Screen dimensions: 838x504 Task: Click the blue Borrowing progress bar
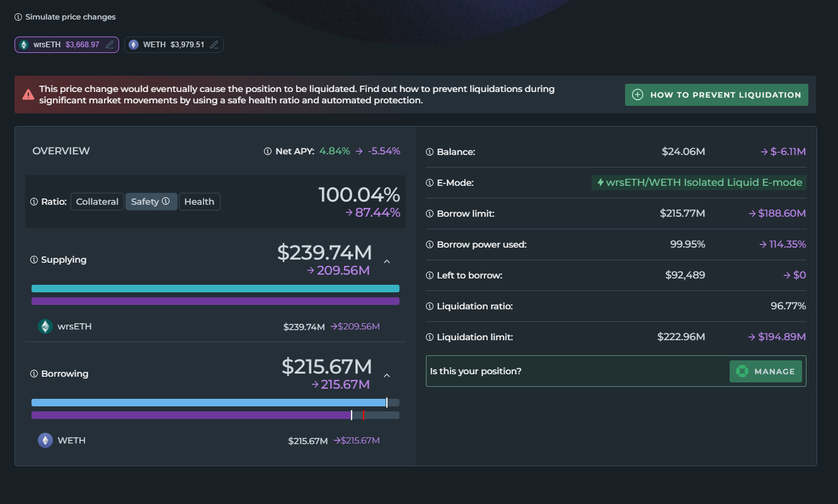(208, 403)
